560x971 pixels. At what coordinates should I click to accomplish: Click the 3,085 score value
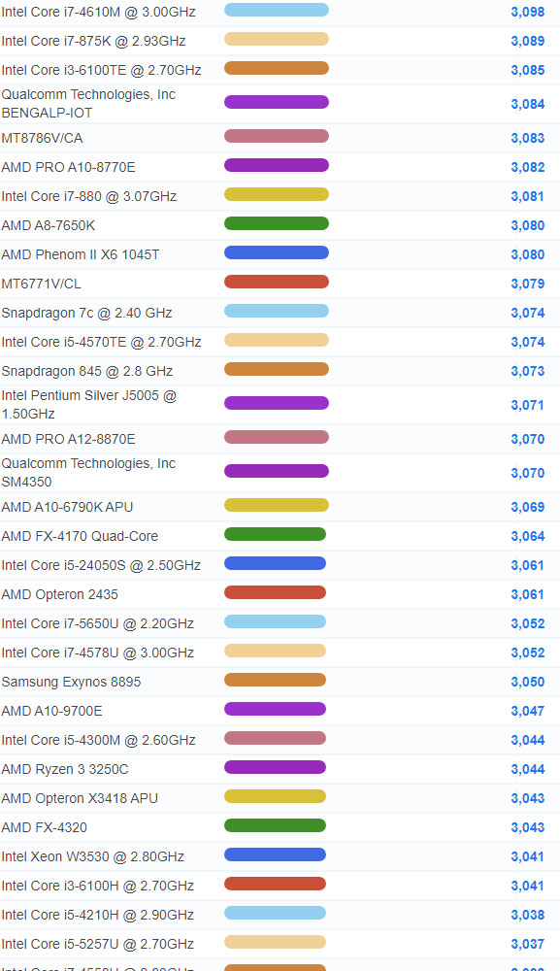coord(528,70)
